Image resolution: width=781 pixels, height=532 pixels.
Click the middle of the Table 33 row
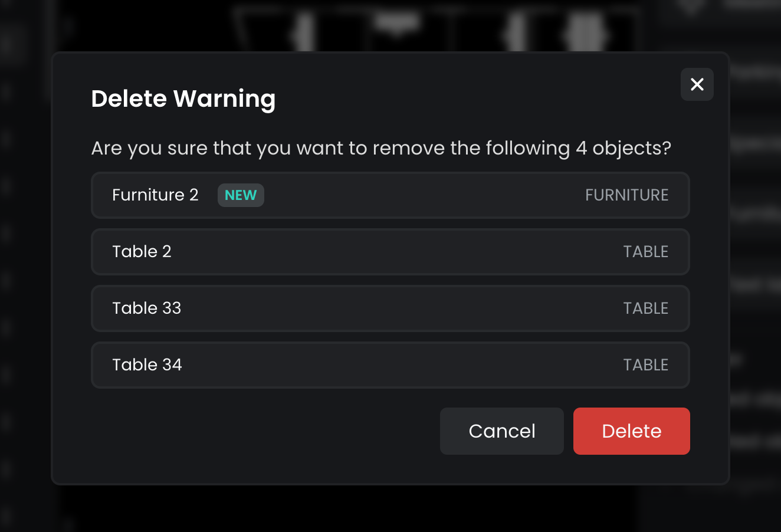coord(390,308)
